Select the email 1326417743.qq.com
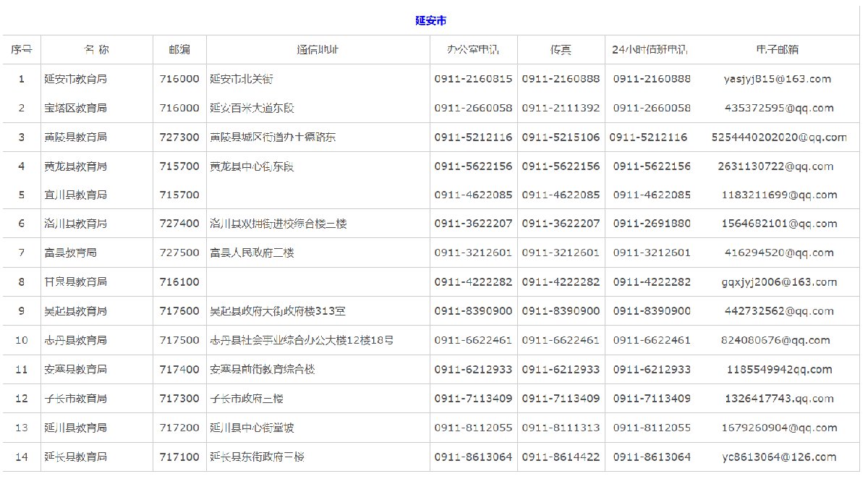 click(778, 399)
